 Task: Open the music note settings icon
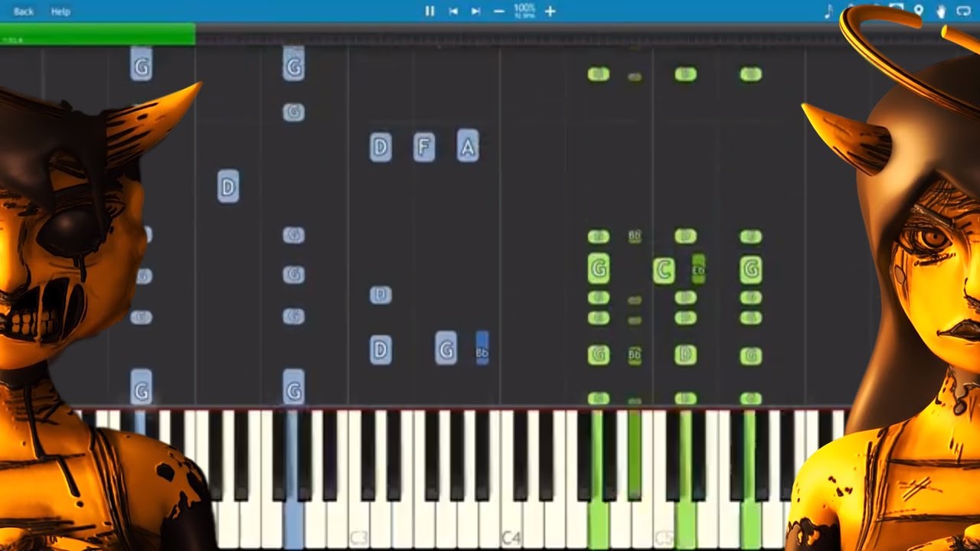(x=828, y=11)
